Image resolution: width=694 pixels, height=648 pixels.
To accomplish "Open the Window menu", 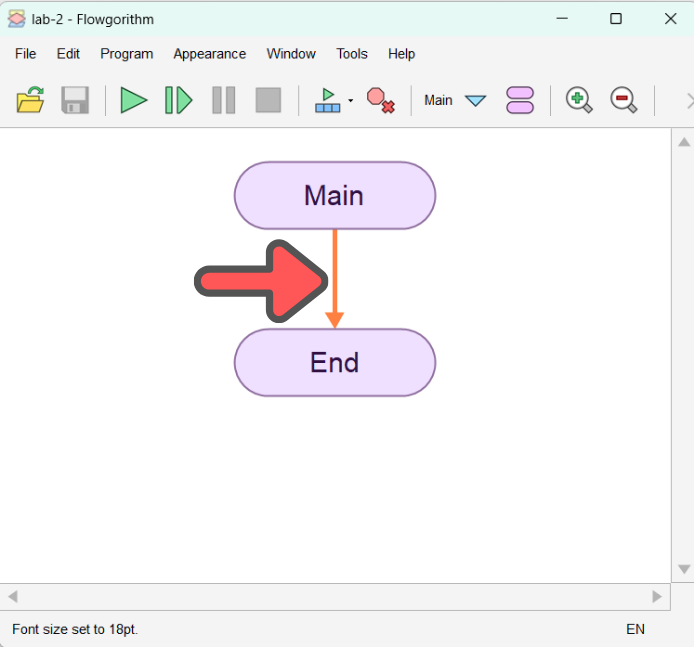I will pyautogui.click(x=291, y=54).
